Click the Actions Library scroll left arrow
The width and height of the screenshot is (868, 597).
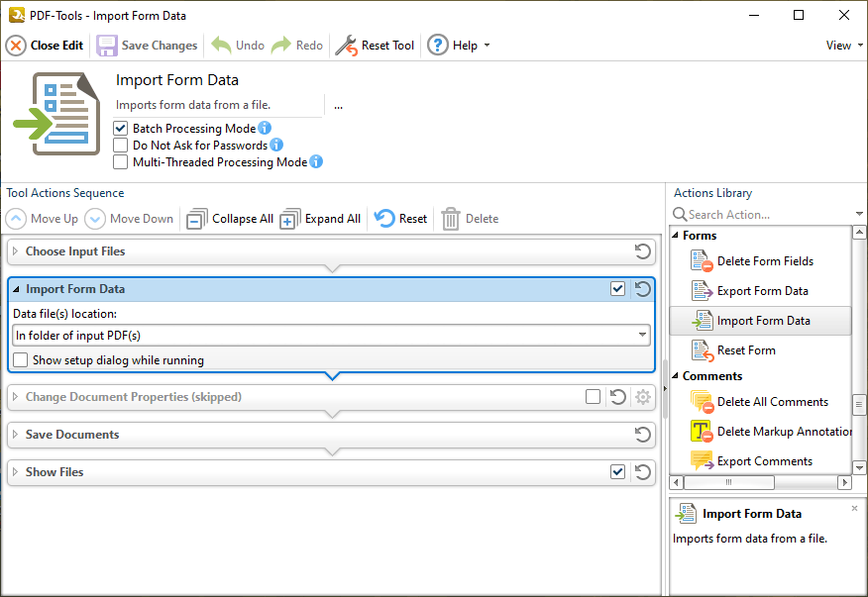coord(677,482)
